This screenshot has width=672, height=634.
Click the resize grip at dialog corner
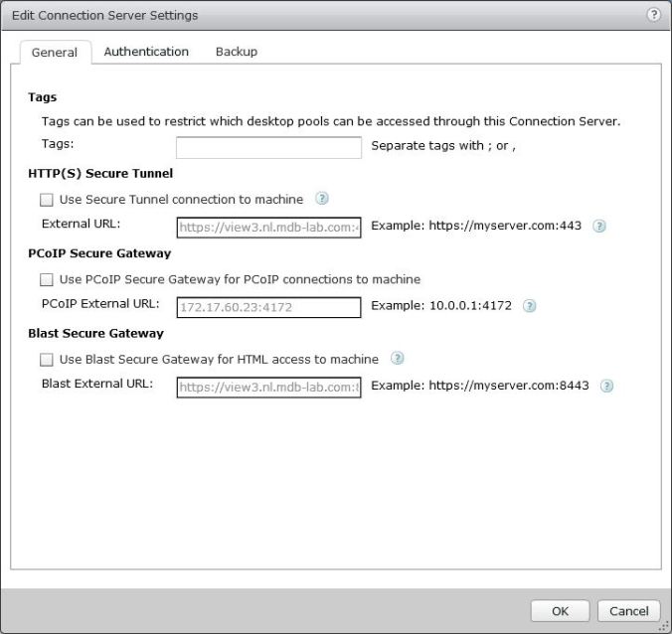pyautogui.click(x=664, y=626)
